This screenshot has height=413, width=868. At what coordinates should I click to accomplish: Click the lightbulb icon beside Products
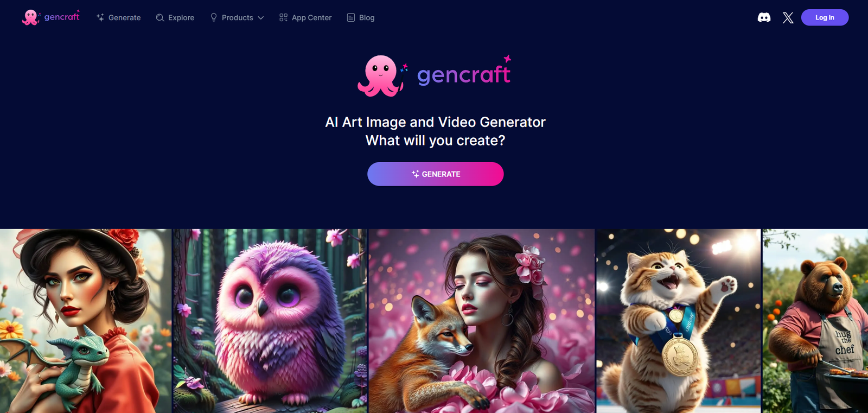214,17
